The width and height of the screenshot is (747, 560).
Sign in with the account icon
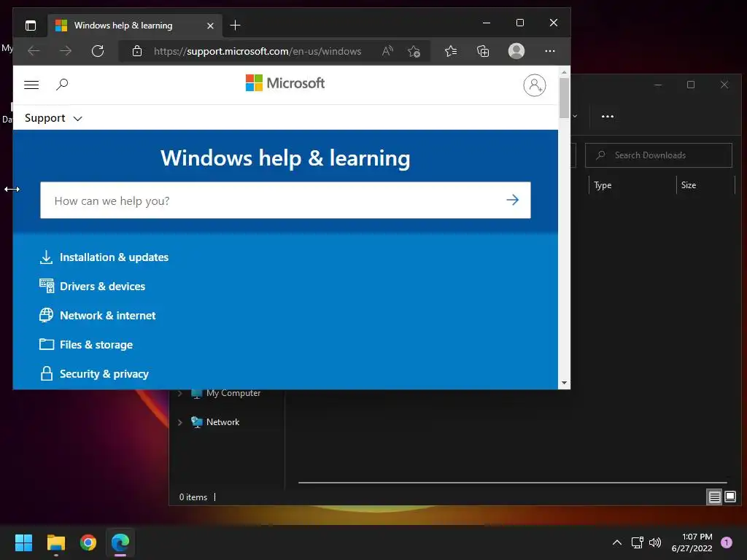[x=535, y=85]
